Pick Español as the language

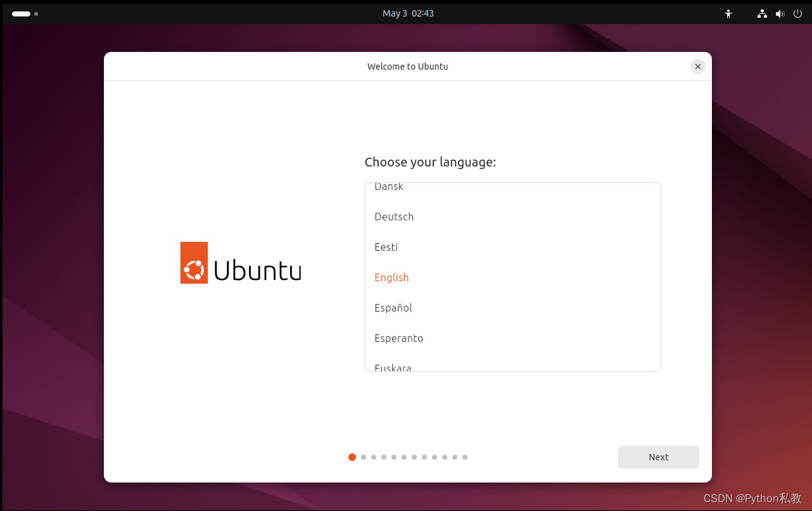(x=513, y=308)
